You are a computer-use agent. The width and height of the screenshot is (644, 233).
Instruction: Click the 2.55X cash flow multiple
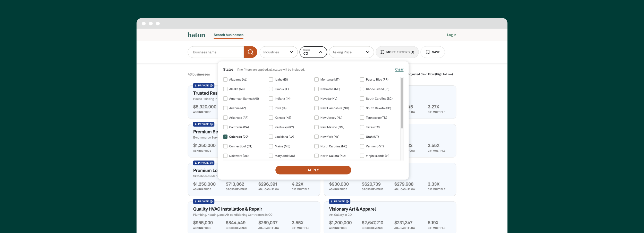pyautogui.click(x=434, y=146)
